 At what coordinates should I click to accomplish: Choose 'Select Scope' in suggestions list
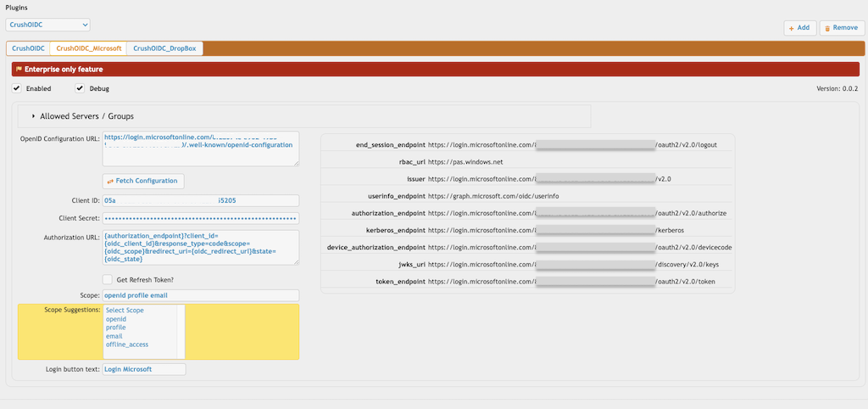point(125,311)
